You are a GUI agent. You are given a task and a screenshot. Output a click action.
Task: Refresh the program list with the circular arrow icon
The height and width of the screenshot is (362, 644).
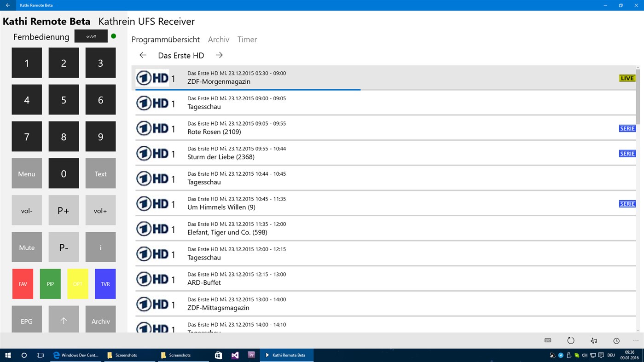[571, 340]
